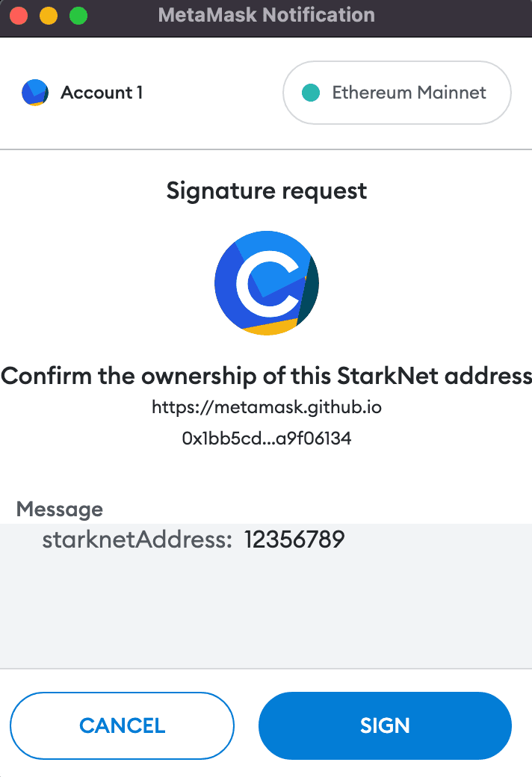Click the Signature request heading

point(267,191)
